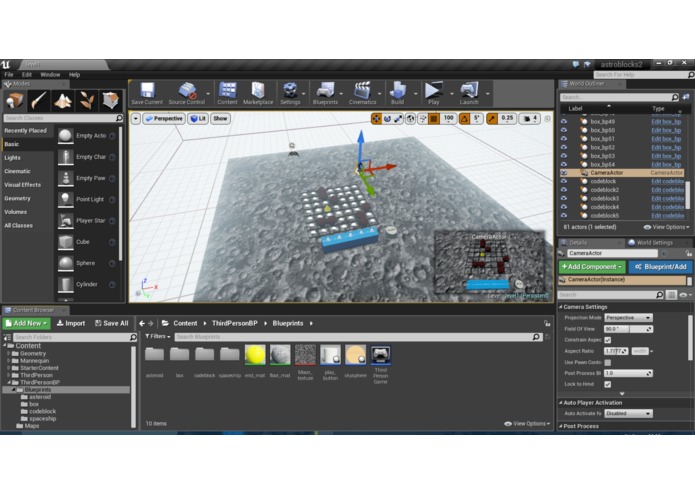Screen dimensions: 695x494
Task: Adjust the Field Of View slider field
Action: 628,329
